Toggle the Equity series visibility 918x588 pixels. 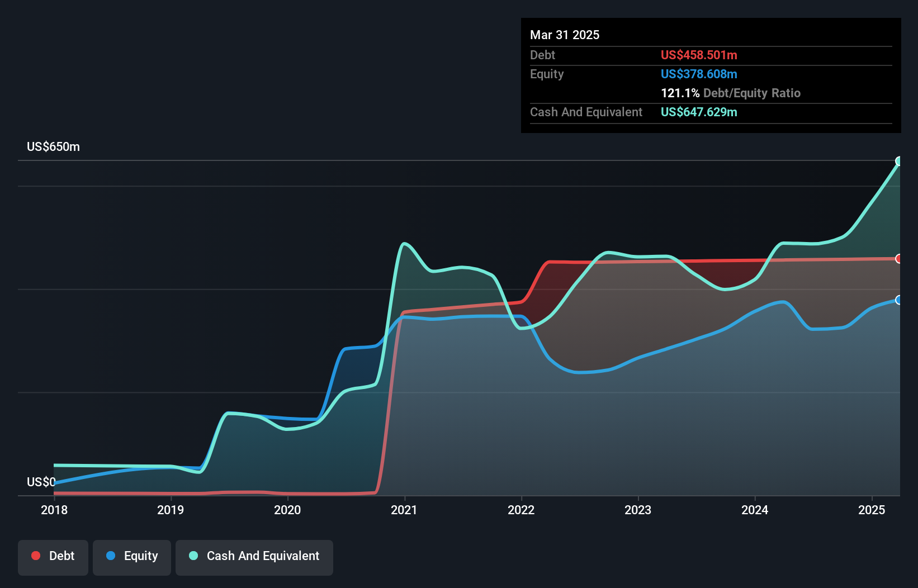131,556
